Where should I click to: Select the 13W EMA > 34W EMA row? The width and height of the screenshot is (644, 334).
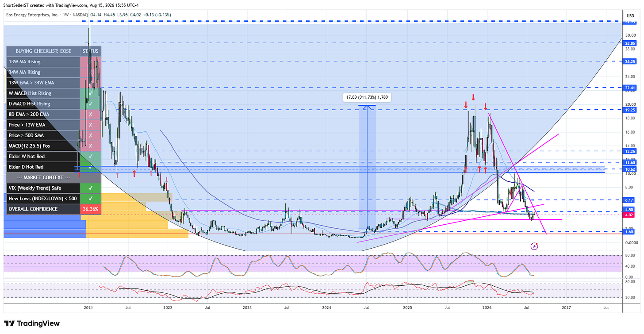pos(54,83)
